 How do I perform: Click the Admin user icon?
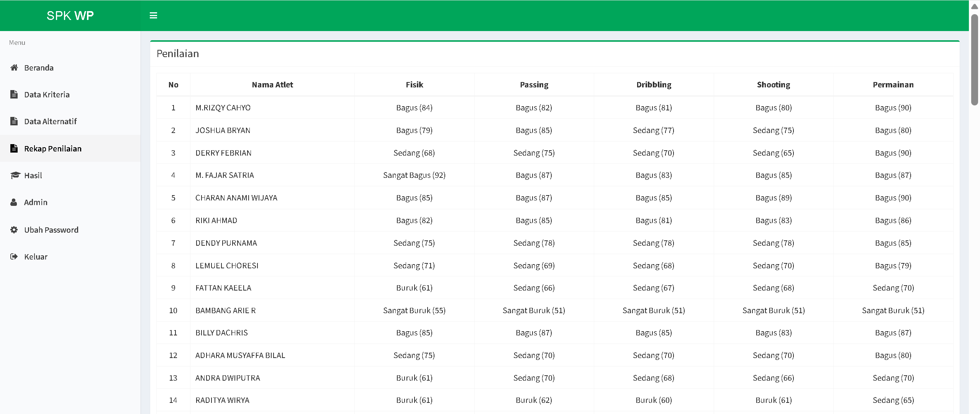coord(14,202)
